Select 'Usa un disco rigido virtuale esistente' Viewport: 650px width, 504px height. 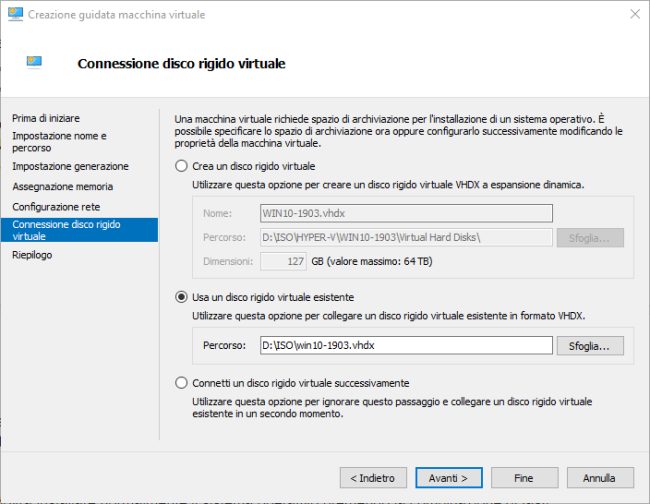coord(181,297)
